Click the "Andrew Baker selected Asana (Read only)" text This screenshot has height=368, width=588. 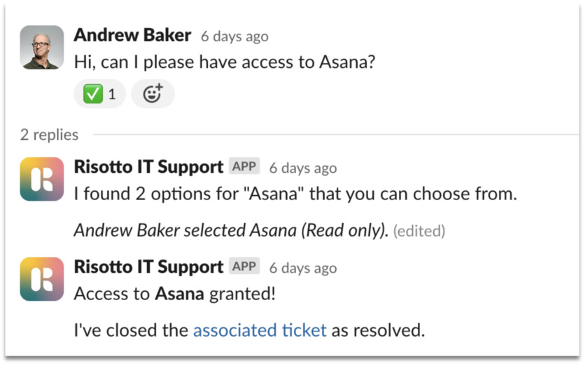(231, 230)
